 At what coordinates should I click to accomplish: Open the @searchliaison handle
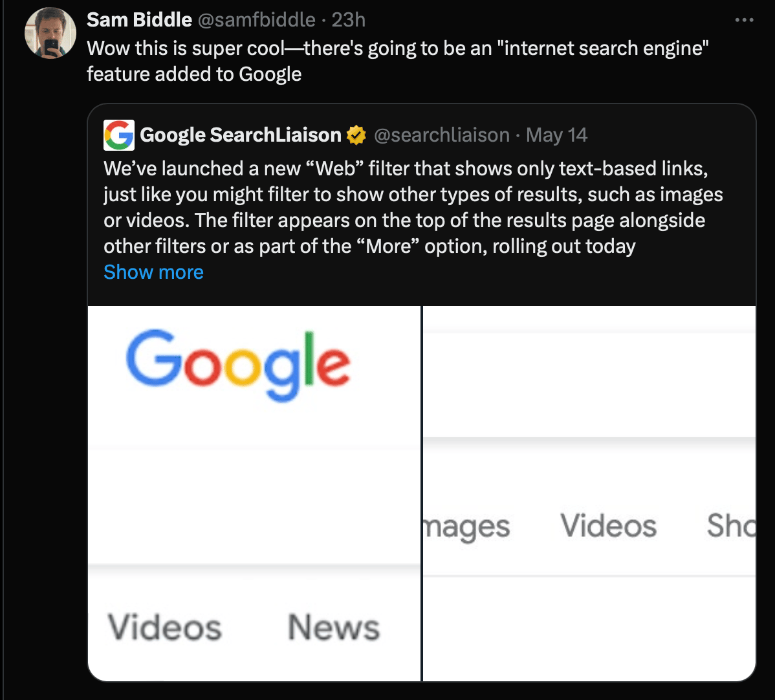point(442,135)
